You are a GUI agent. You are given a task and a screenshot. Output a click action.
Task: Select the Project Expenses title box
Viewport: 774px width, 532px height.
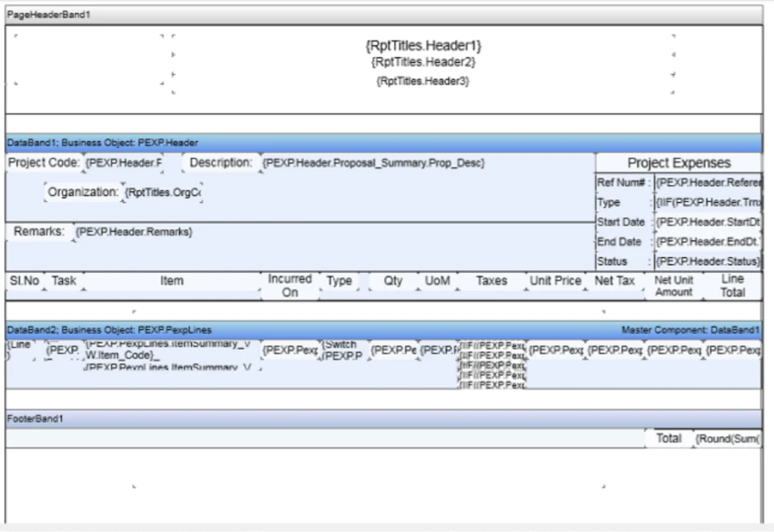[x=679, y=163]
